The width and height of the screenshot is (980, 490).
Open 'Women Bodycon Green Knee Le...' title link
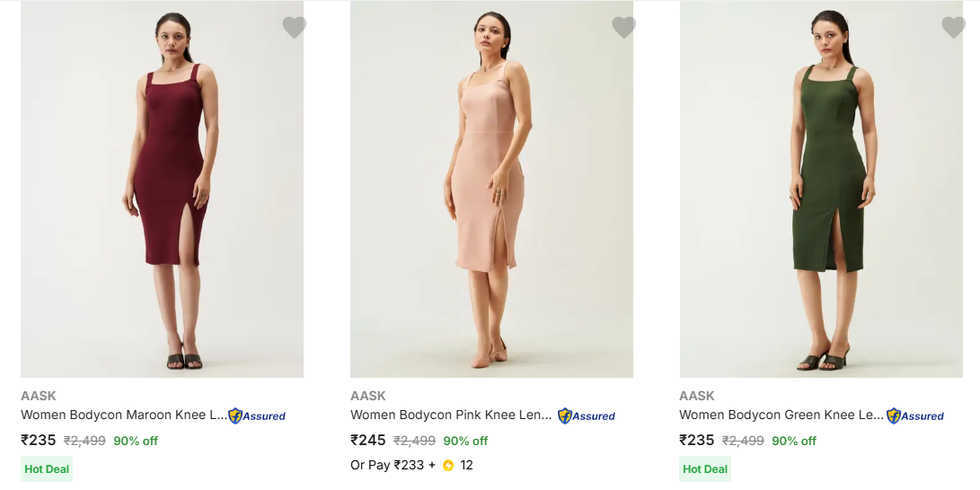(x=781, y=415)
